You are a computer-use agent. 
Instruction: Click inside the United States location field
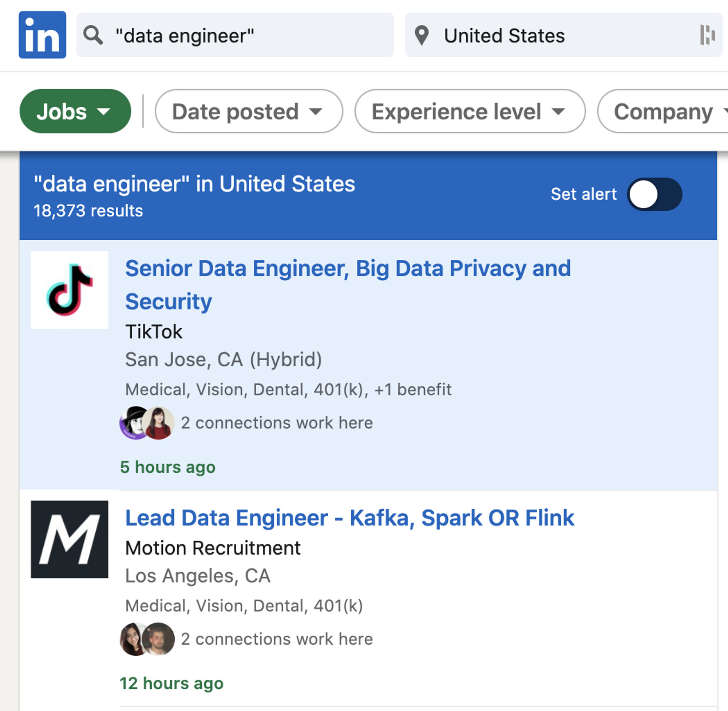[x=523, y=35]
